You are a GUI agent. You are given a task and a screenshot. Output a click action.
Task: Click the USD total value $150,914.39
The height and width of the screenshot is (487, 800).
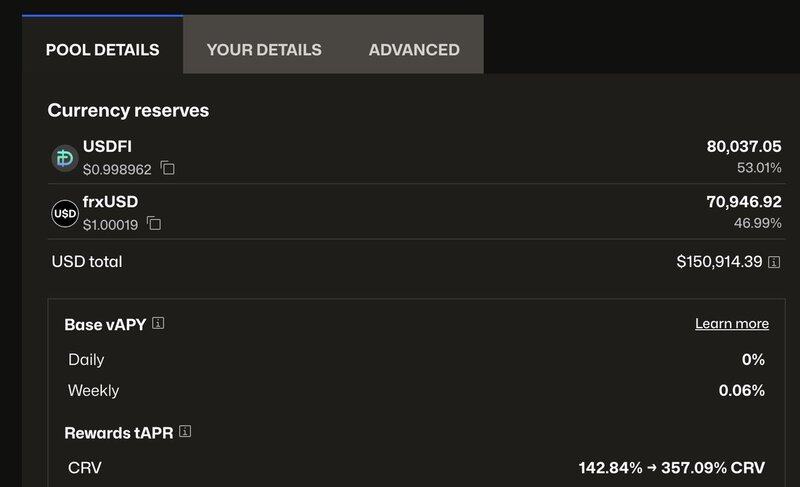click(x=719, y=262)
